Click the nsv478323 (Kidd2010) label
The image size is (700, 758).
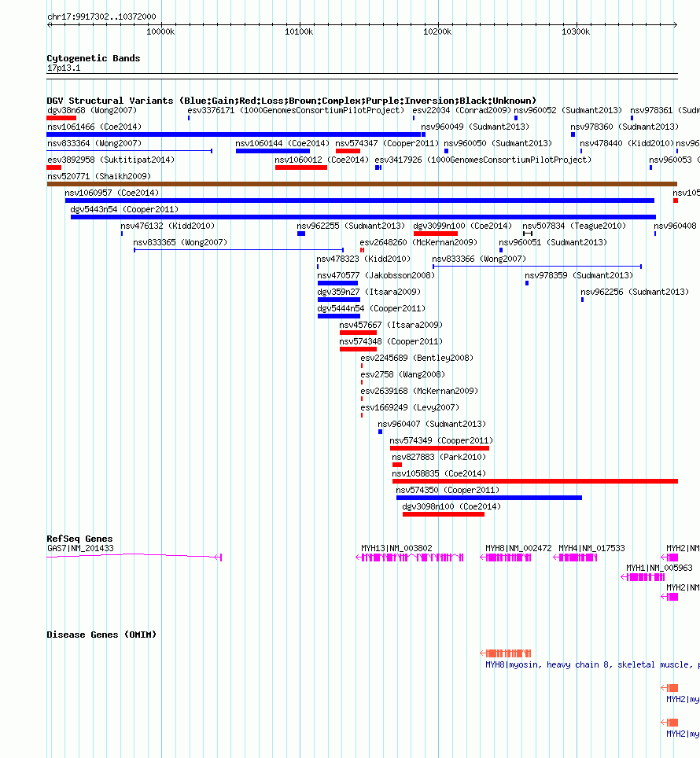pyautogui.click(x=363, y=259)
